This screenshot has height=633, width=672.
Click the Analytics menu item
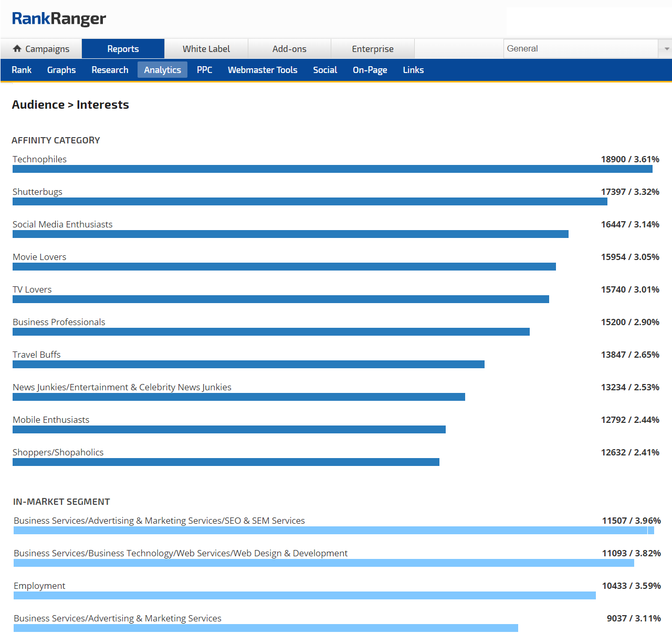tap(162, 70)
